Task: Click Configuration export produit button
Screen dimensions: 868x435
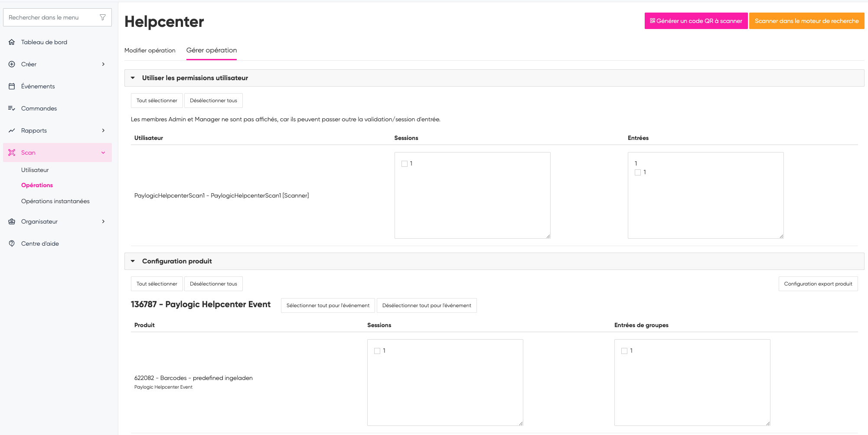Action: [818, 284]
